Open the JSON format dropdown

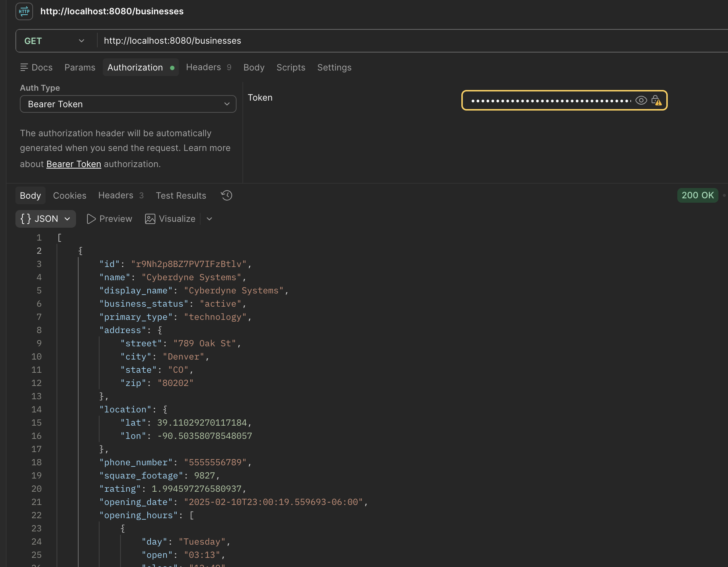(x=46, y=219)
